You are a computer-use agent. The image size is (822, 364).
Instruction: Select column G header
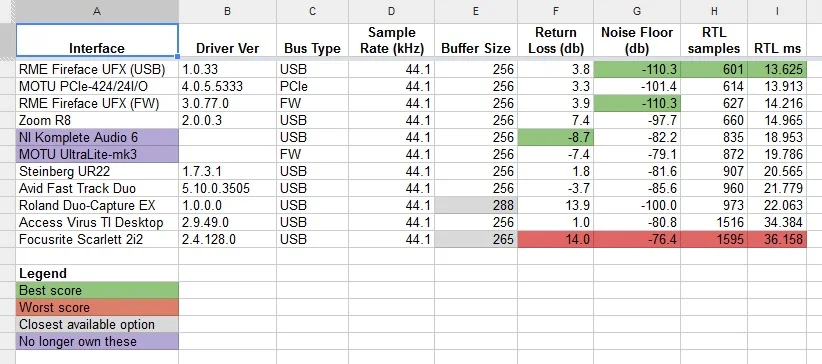(x=637, y=11)
